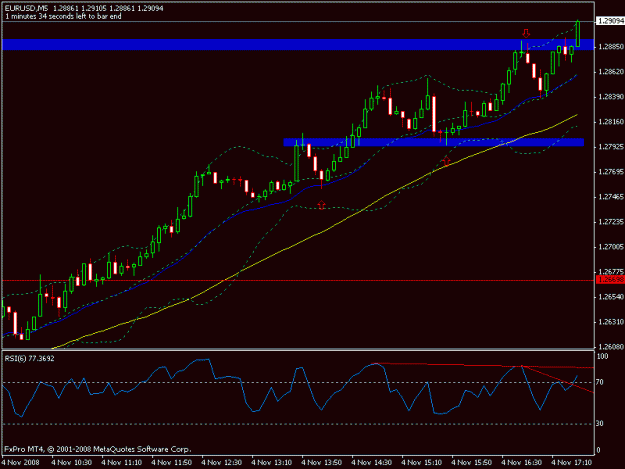
Task: Click the 1.27005 price scale label
Action: (x=611, y=247)
